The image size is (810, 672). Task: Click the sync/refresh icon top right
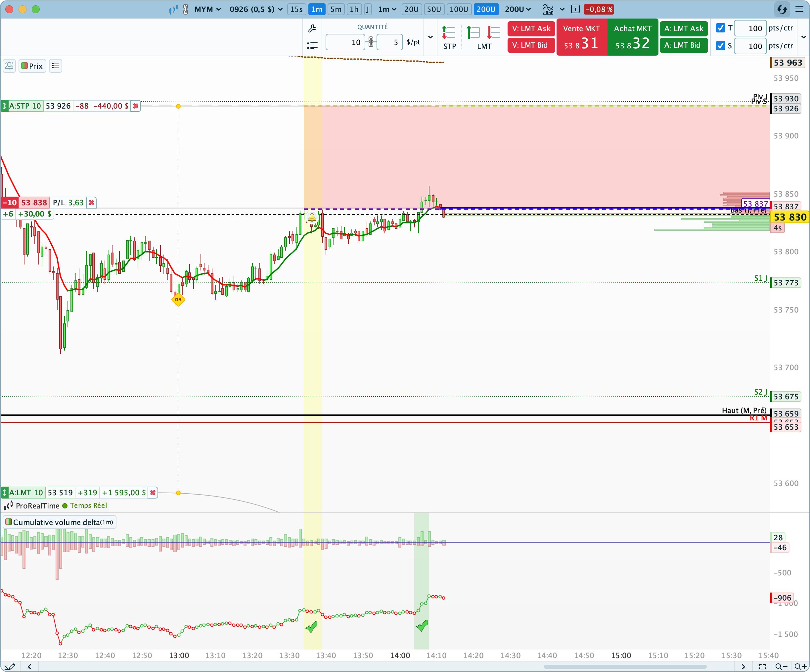[x=782, y=9]
